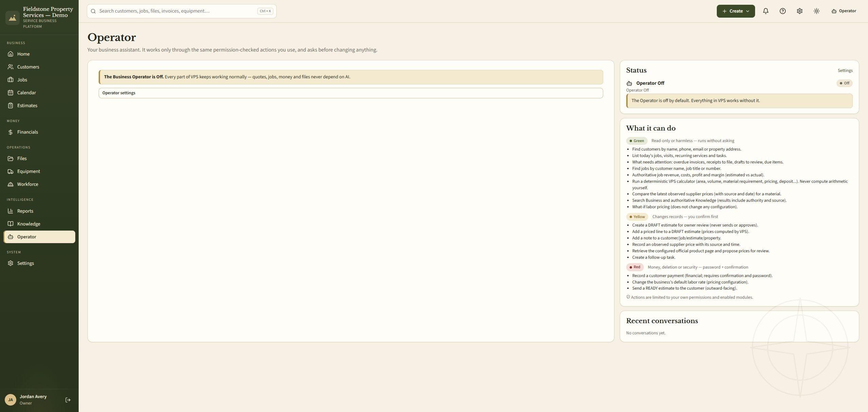The height and width of the screenshot is (412, 868).
Task: Click the Fieldstone company logo icon
Action: 13,18
